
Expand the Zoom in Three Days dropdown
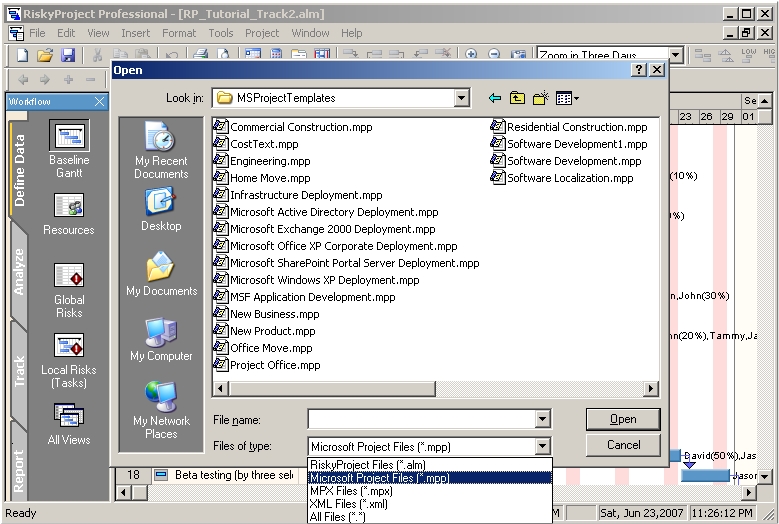[676, 55]
